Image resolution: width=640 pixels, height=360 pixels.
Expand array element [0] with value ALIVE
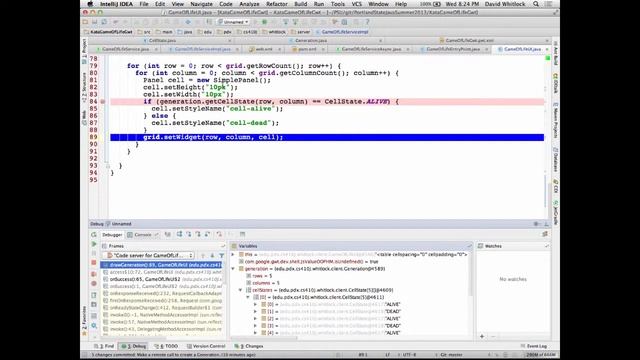click(256, 304)
